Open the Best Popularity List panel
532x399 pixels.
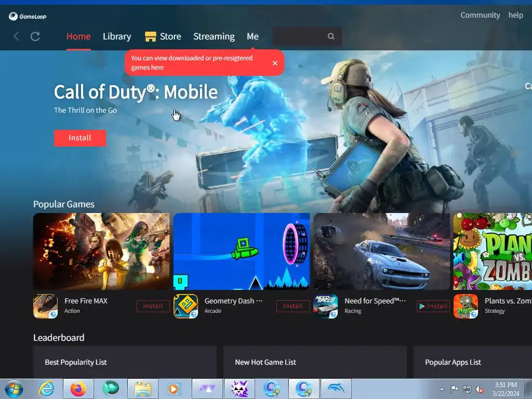(125, 362)
